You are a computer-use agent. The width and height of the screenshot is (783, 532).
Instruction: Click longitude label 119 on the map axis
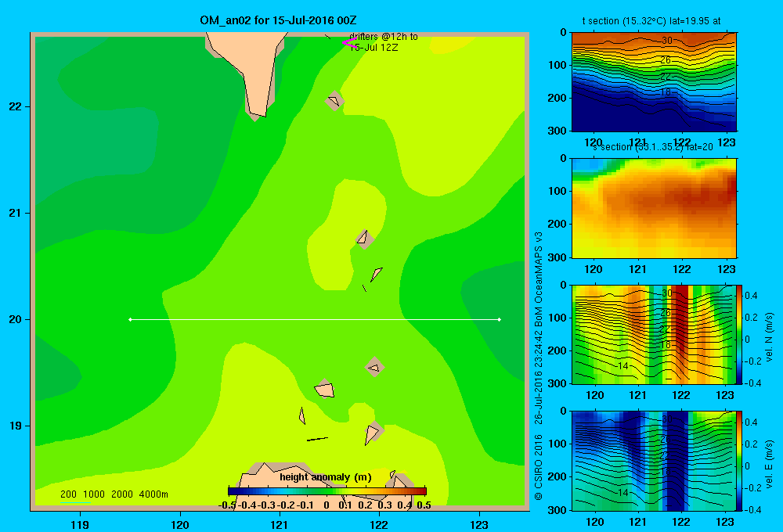click(x=80, y=524)
